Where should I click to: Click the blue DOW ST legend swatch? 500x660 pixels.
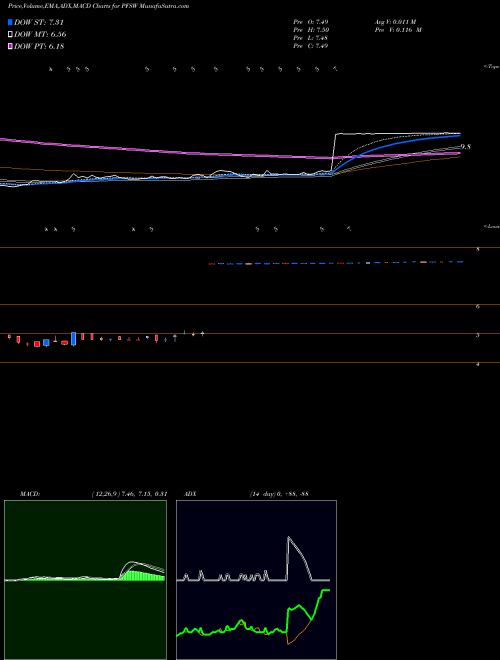pyautogui.click(x=10, y=22)
